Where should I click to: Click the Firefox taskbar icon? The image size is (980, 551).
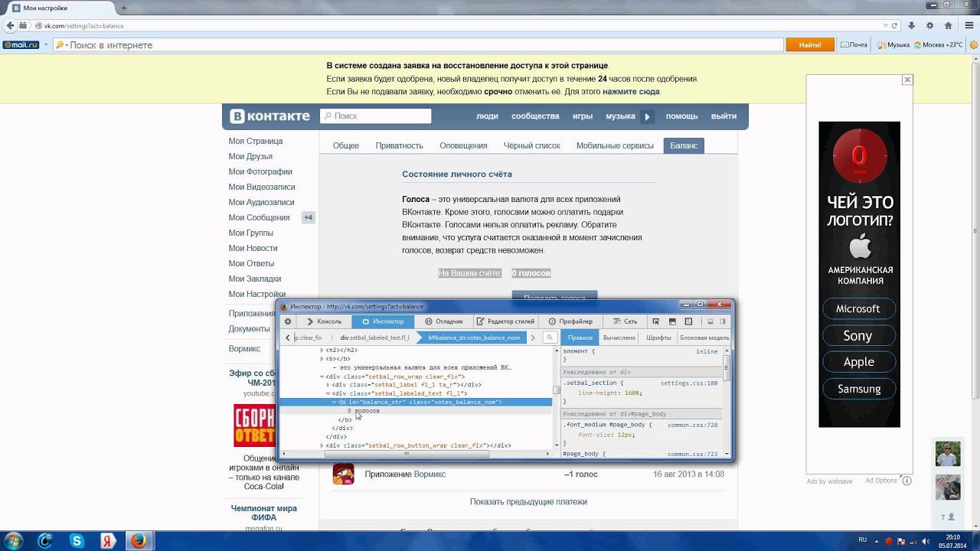[139, 541]
